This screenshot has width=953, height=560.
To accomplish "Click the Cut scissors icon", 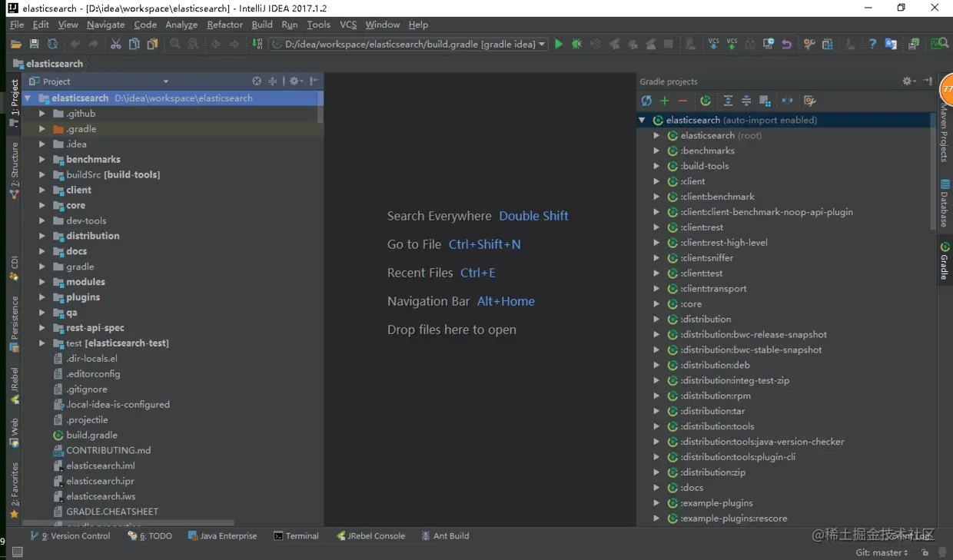I will pos(115,45).
